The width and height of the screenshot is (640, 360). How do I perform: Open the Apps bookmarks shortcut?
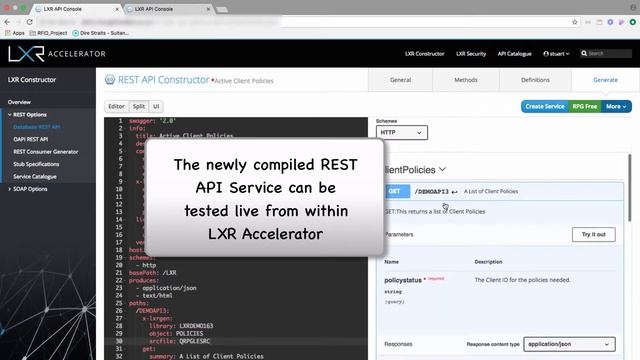tap(15, 33)
